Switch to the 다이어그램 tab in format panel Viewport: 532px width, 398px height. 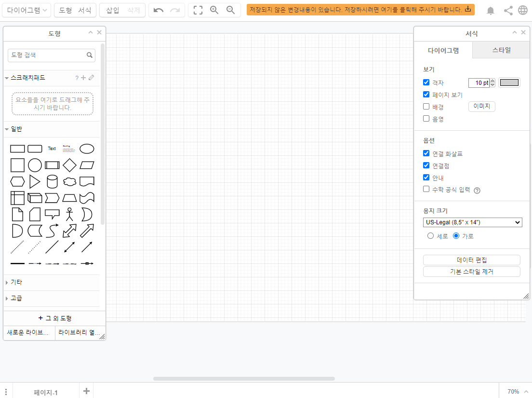click(443, 51)
